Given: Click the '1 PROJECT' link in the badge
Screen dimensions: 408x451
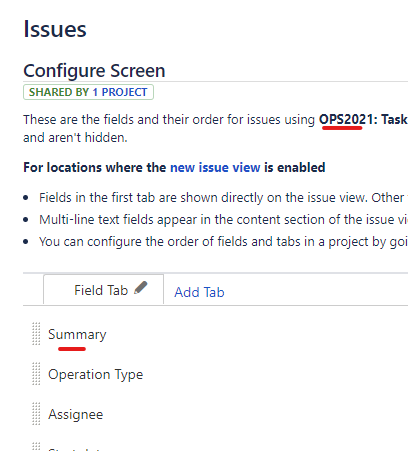Looking at the screenshot, I should pyautogui.click(x=120, y=92).
